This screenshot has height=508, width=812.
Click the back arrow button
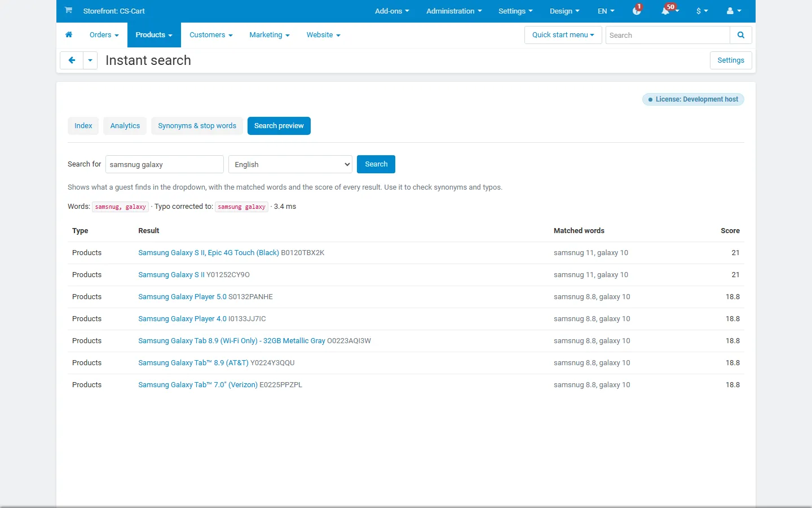[72, 60]
